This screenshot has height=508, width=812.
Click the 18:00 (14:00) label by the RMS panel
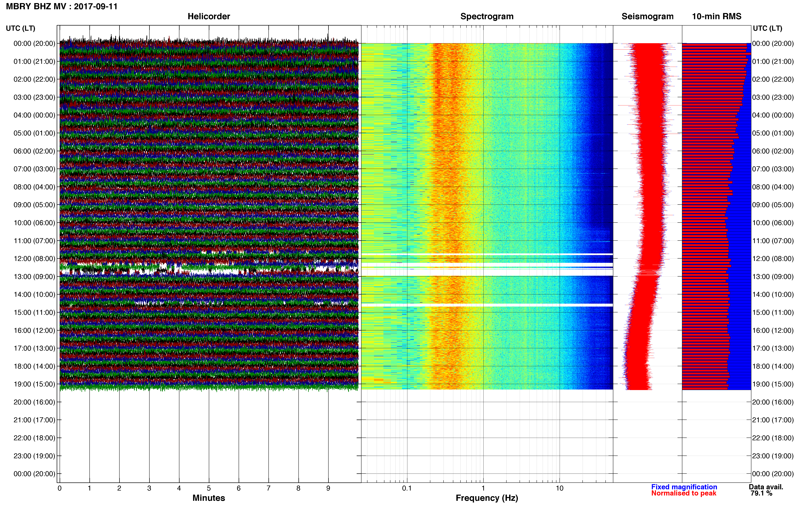(773, 367)
